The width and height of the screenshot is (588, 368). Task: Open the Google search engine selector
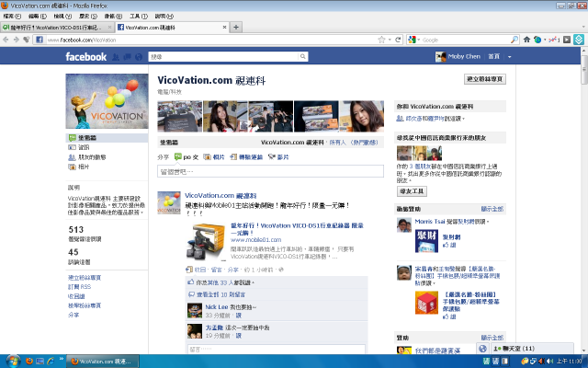click(x=414, y=40)
